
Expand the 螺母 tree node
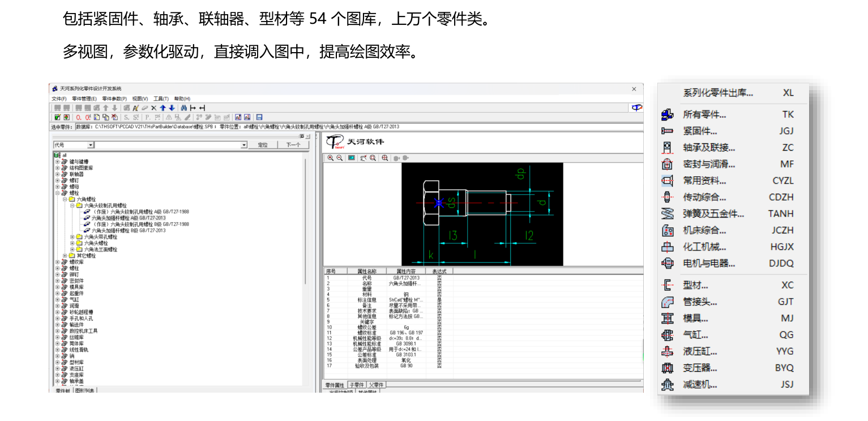click(x=57, y=186)
